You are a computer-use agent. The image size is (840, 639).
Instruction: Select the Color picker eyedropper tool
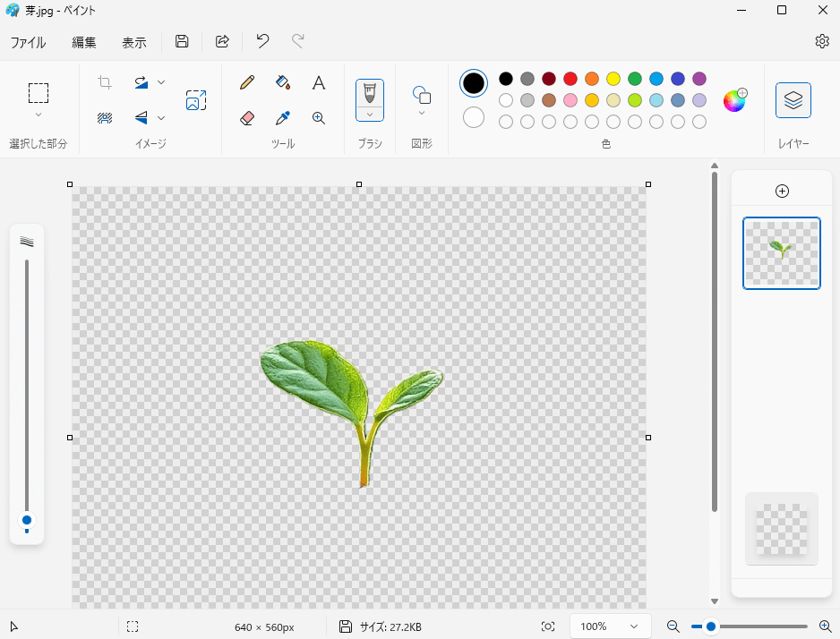tap(283, 118)
